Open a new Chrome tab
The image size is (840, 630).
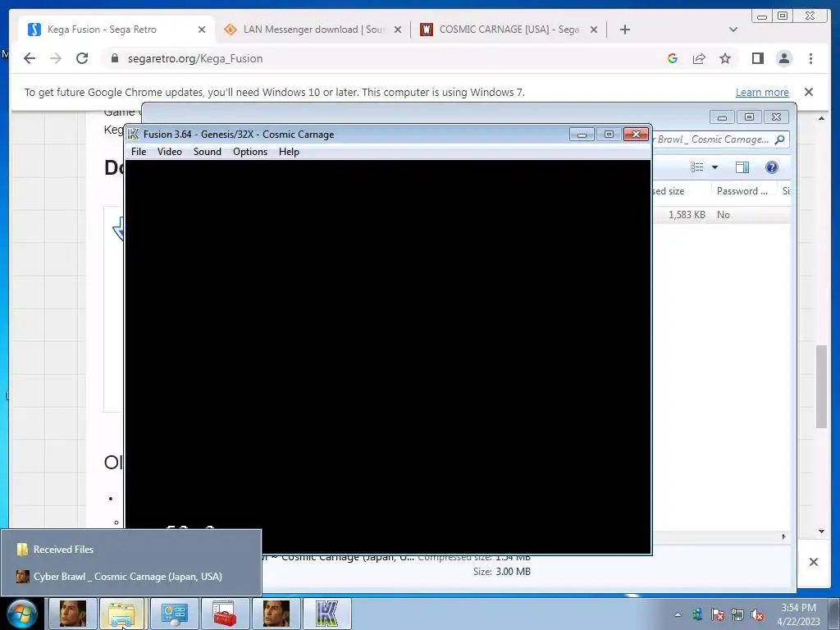pos(624,30)
